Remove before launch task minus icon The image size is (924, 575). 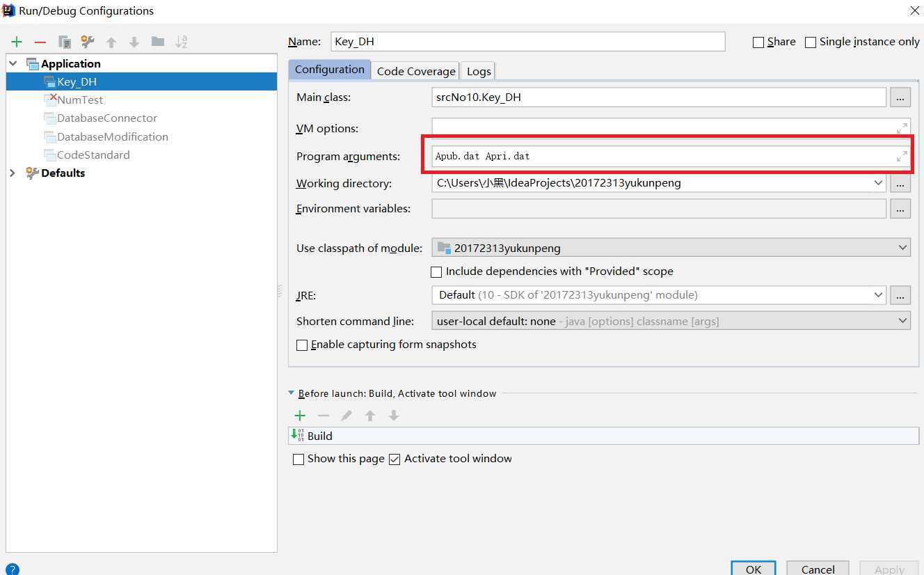pos(324,416)
